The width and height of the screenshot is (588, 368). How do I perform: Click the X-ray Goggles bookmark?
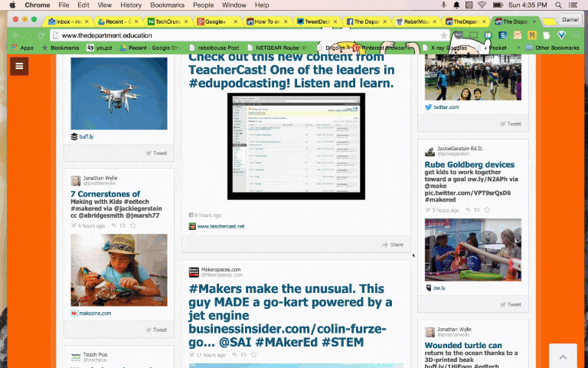click(x=444, y=48)
